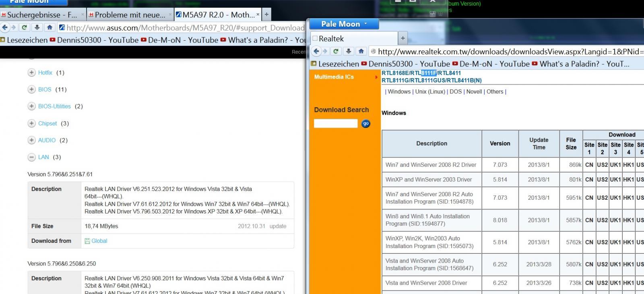Screen dimensions: 644x294
Task: Select the Realtek tab
Action: tap(354, 39)
